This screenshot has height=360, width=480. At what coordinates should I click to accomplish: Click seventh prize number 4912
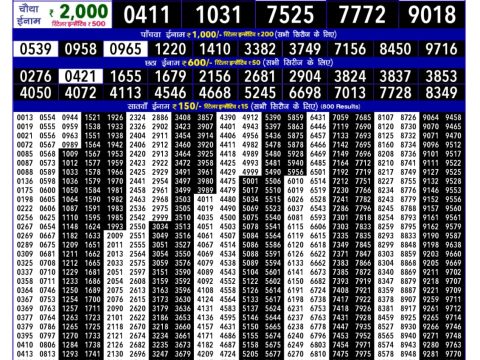pyautogui.click(x=250, y=117)
